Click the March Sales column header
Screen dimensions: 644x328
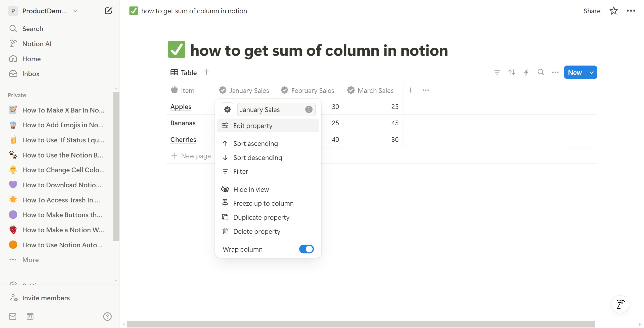click(x=373, y=90)
